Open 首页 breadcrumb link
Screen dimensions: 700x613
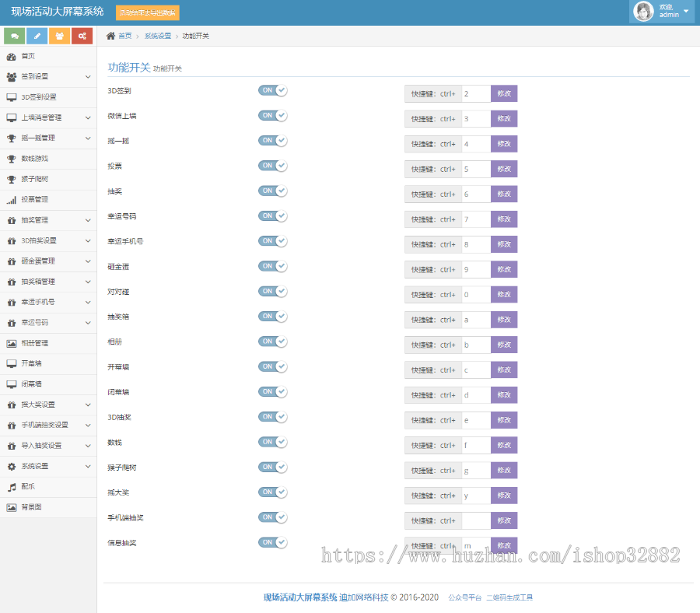coord(125,36)
